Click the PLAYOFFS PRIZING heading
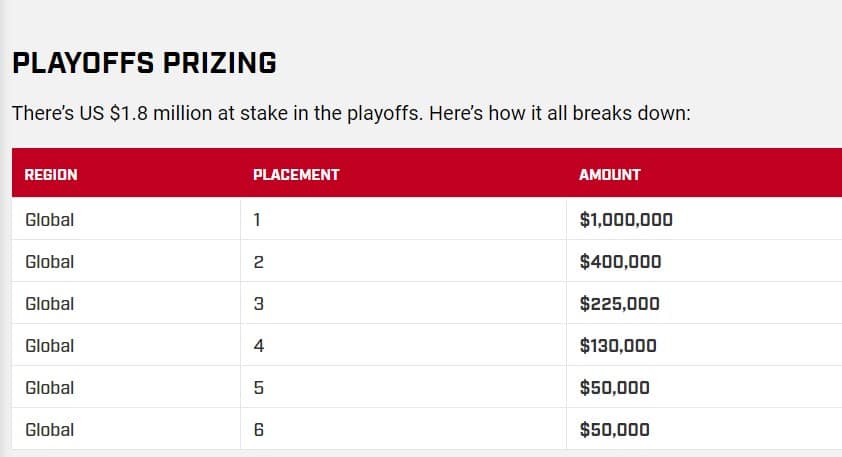 pyautogui.click(x=144, y=64)
